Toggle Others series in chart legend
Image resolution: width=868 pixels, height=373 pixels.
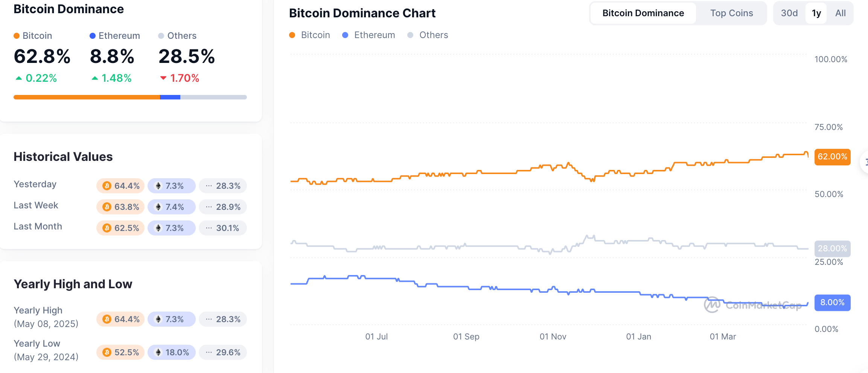point(428,35)
